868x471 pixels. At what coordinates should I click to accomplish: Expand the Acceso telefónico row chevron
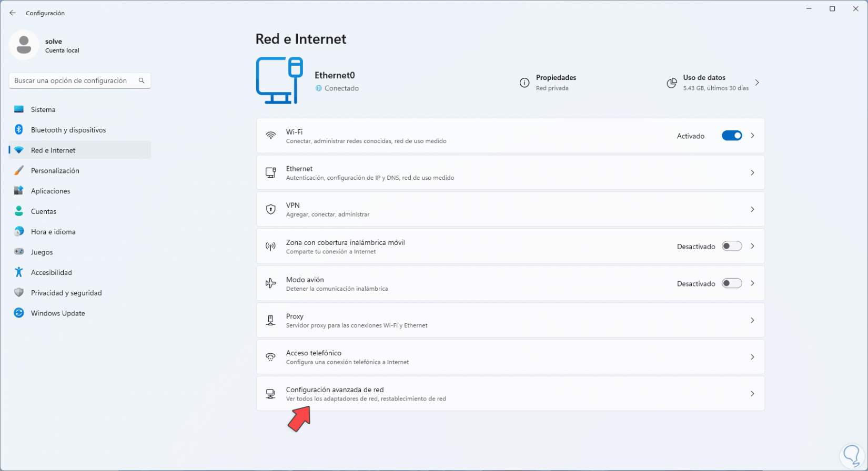point(753,357)
